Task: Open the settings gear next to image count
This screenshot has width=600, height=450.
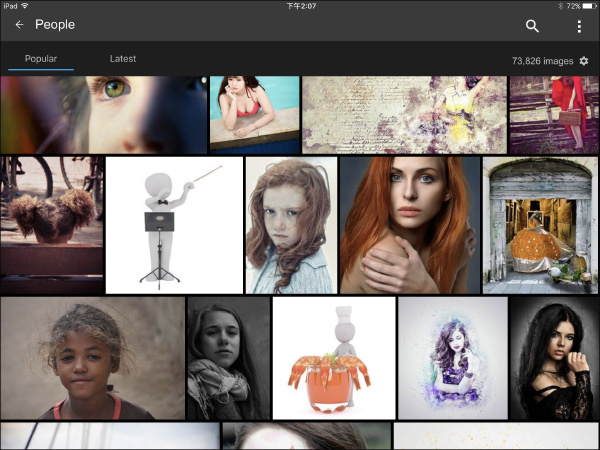Action: point(584,61)
